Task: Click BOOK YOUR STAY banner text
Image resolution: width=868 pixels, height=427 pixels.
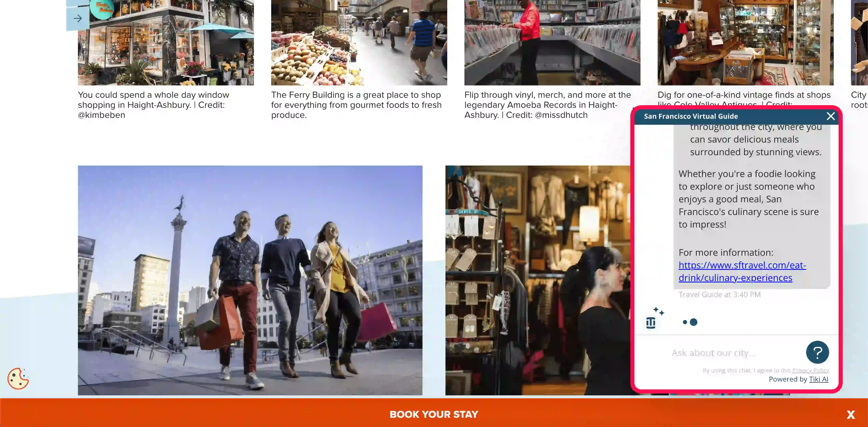Action: tap(434, 414)
